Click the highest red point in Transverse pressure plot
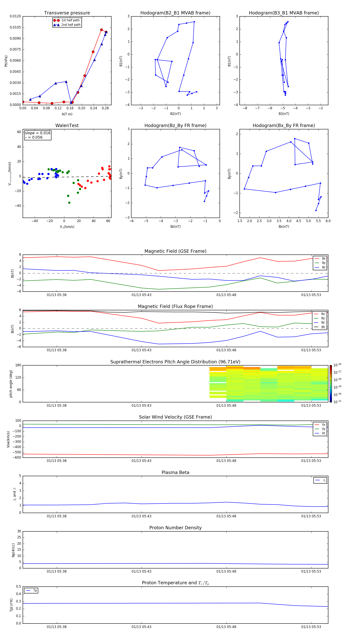Image resolution: width=351 pixels, height=644 pixels. click(x=101, y=30)
